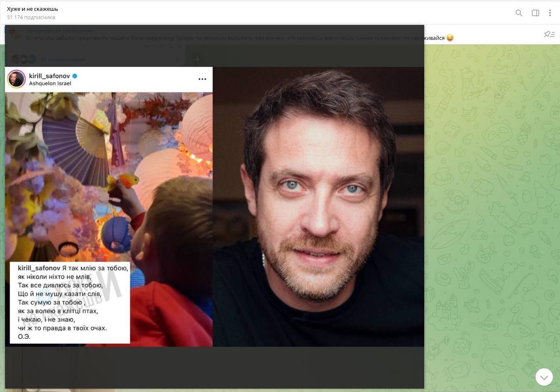Click the channel title Хуже и не скажешь

(x=32, y=9)
